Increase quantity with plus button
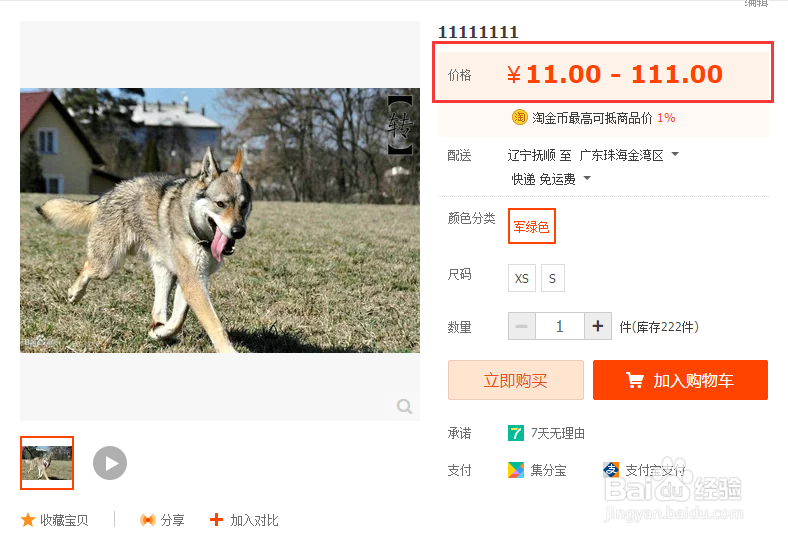The width and height of the screenshot is (788, 541). click(x=598, y=326)
